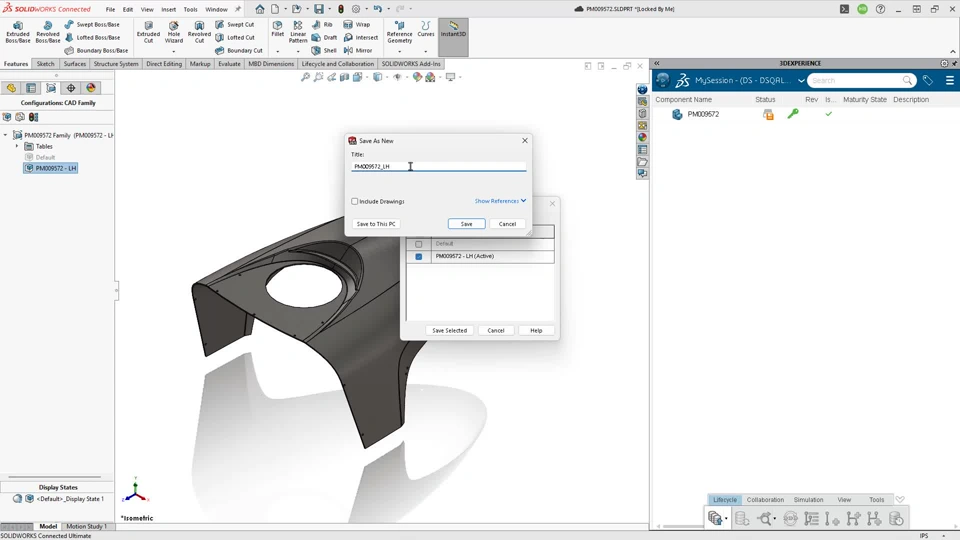
Task: Select the Extruded Boss/Base tool
Action: tap(17, 32)
